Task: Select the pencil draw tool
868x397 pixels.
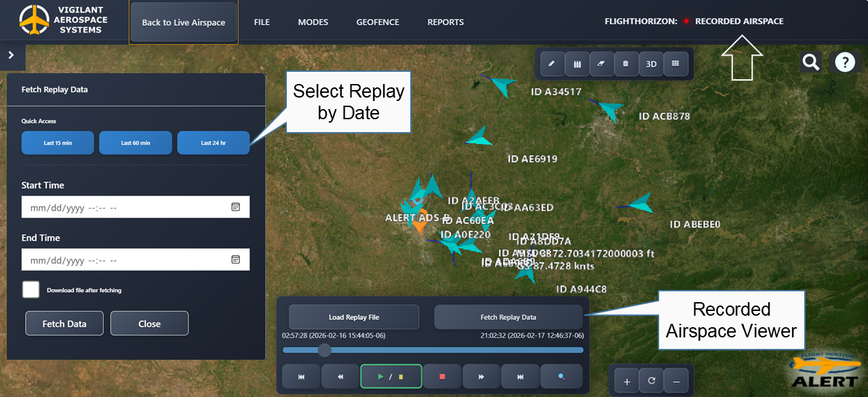Action: [x=552, y=64]
